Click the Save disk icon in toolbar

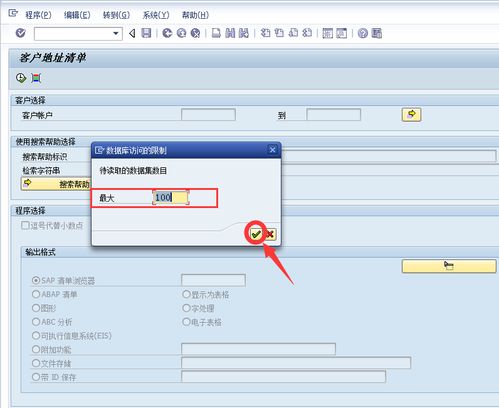[146, 33]
